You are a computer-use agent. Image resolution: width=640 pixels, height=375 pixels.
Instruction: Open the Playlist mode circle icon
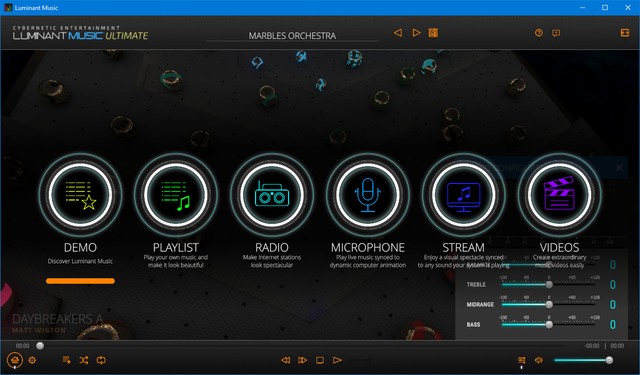(x=176, y=195)
